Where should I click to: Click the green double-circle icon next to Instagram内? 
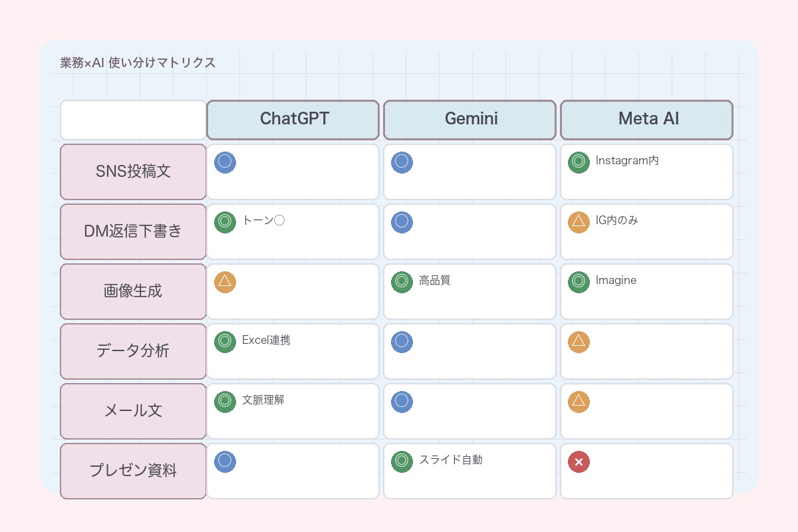[x=579, y=162]
